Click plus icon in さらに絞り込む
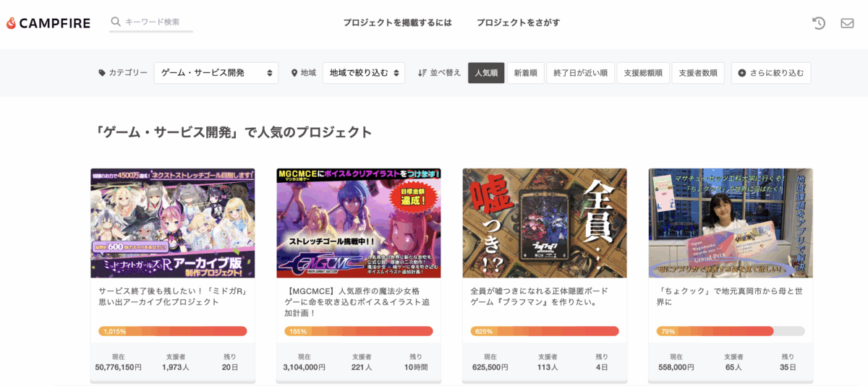 742,73
